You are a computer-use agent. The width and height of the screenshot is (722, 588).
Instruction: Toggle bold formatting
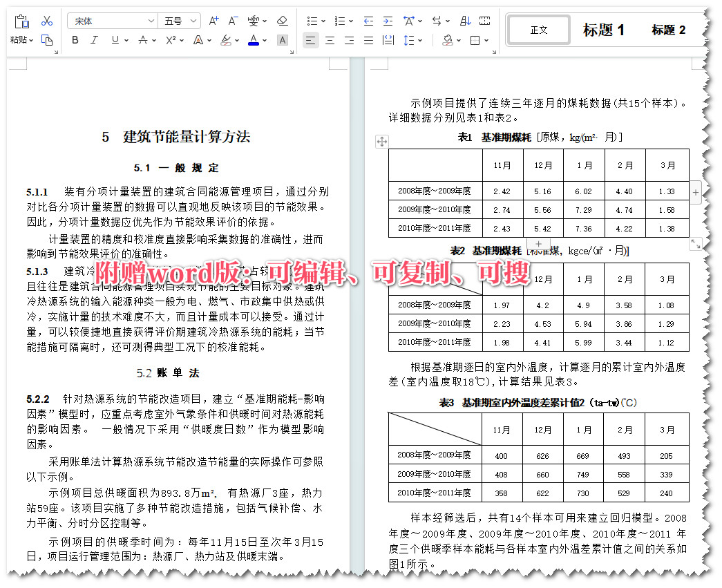(x=75, y=40)
